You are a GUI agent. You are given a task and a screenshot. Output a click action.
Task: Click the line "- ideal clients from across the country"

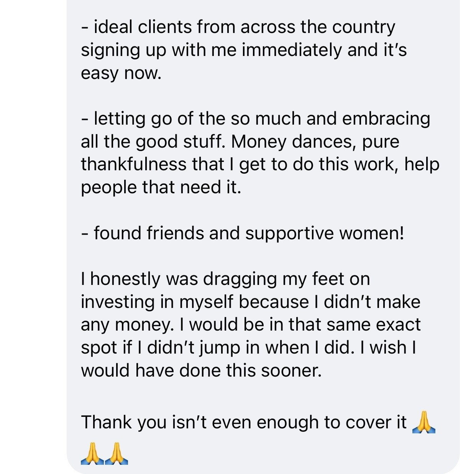(x=238, y=27)
